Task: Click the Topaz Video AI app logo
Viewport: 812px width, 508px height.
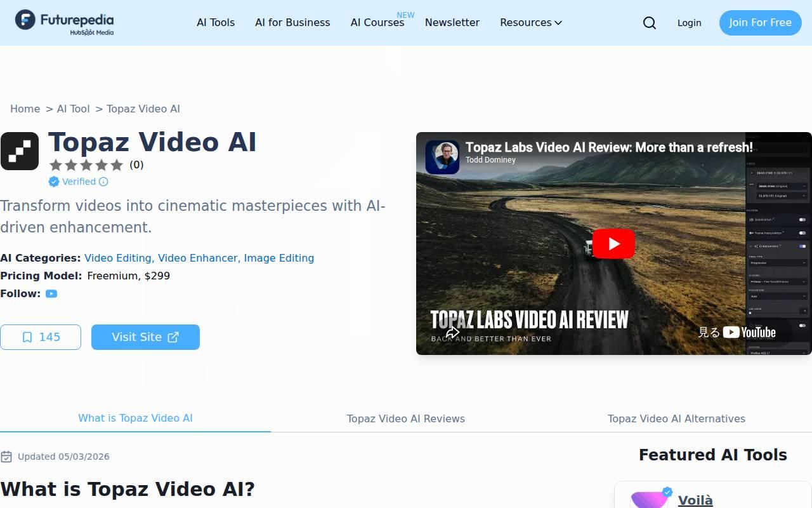Action: pos(20,151)
